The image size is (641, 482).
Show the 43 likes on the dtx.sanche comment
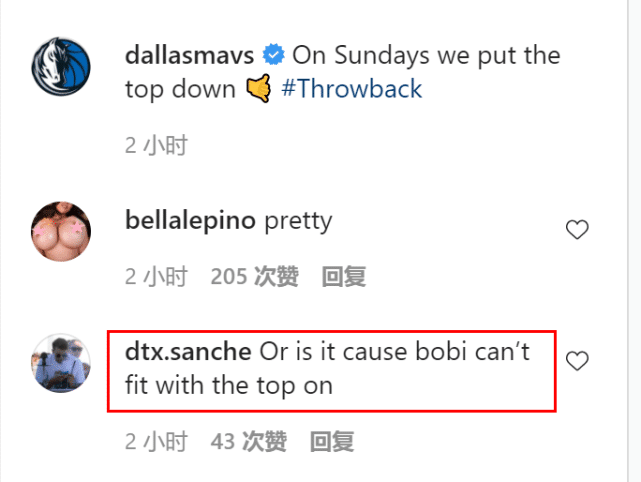point(248,441)
